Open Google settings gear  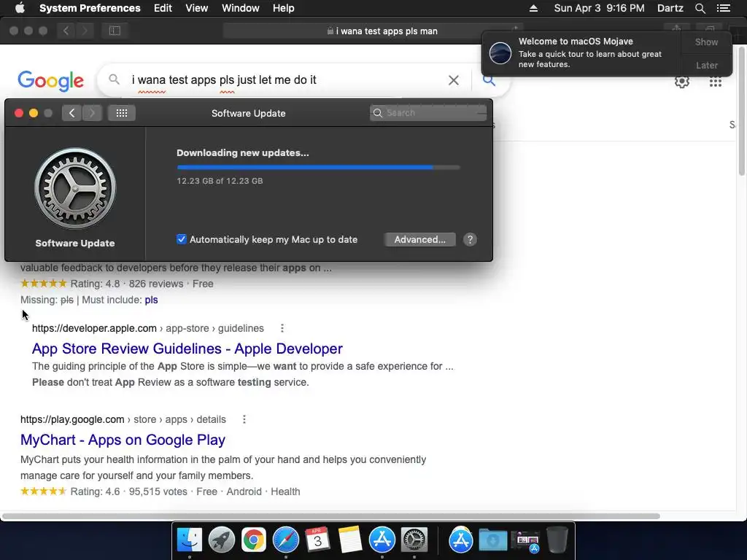682,82
